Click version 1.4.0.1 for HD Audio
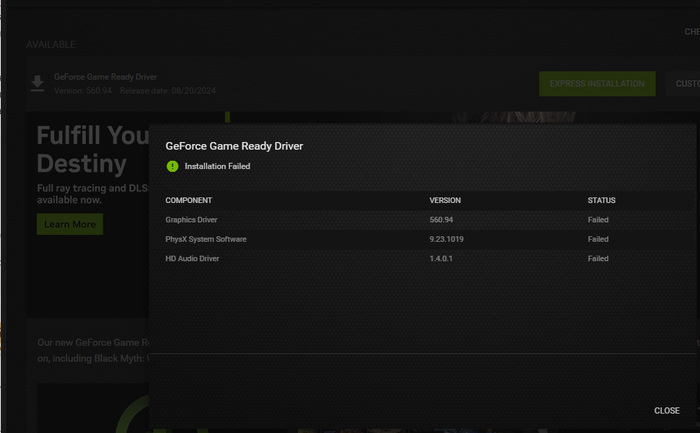Viewport: 700px width, 433px height. [x=441, y=258]
